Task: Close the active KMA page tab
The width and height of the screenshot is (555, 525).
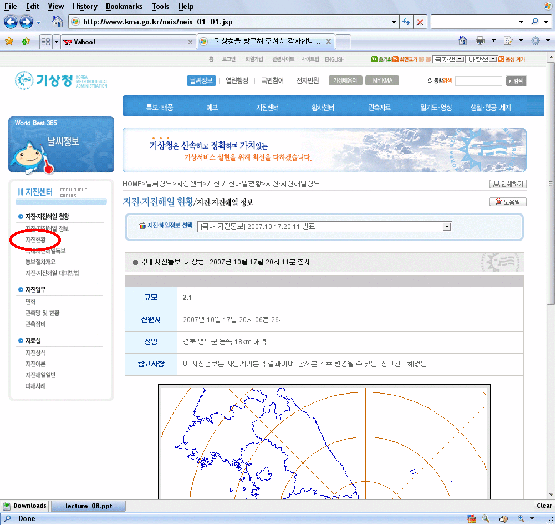Action: [328, 42]
